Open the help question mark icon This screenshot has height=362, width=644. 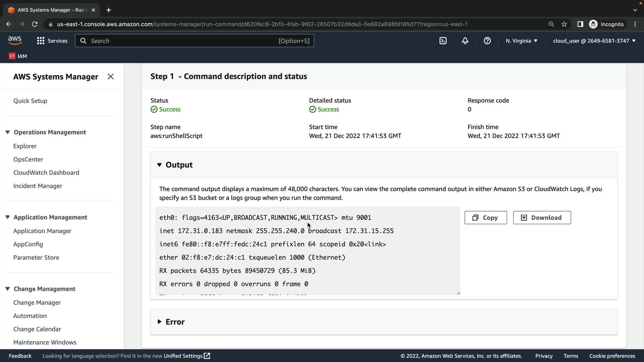click(487, 41)
